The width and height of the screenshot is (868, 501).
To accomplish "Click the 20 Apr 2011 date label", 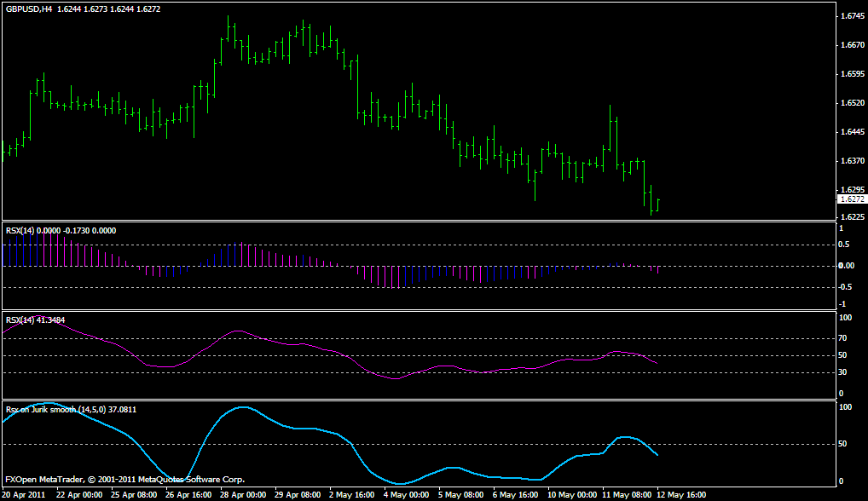I will coord(24,494).
